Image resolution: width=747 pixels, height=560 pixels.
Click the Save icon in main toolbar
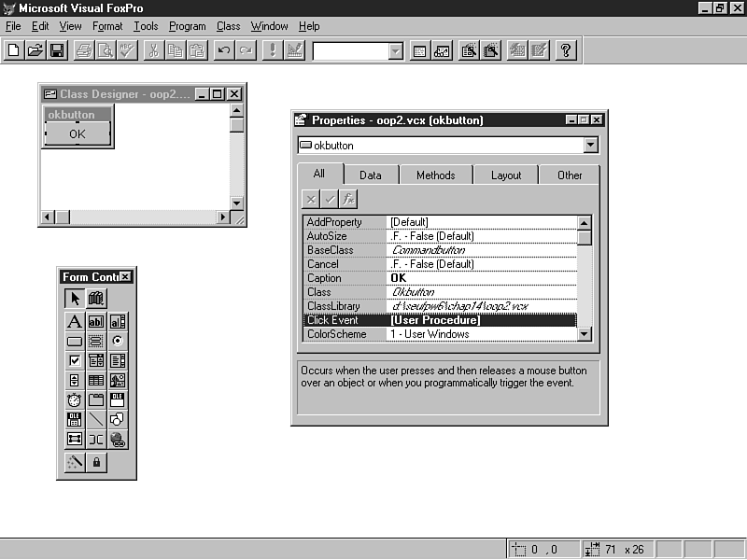57,50
